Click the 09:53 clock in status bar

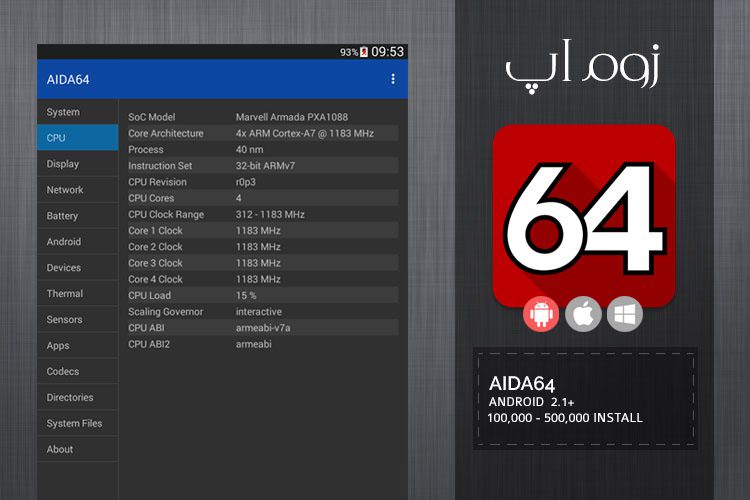pyautogui.click(x=387, y=52)
